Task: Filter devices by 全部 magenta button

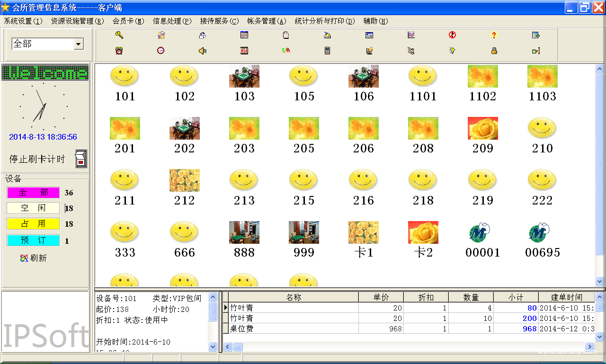Action: point(33,193)
